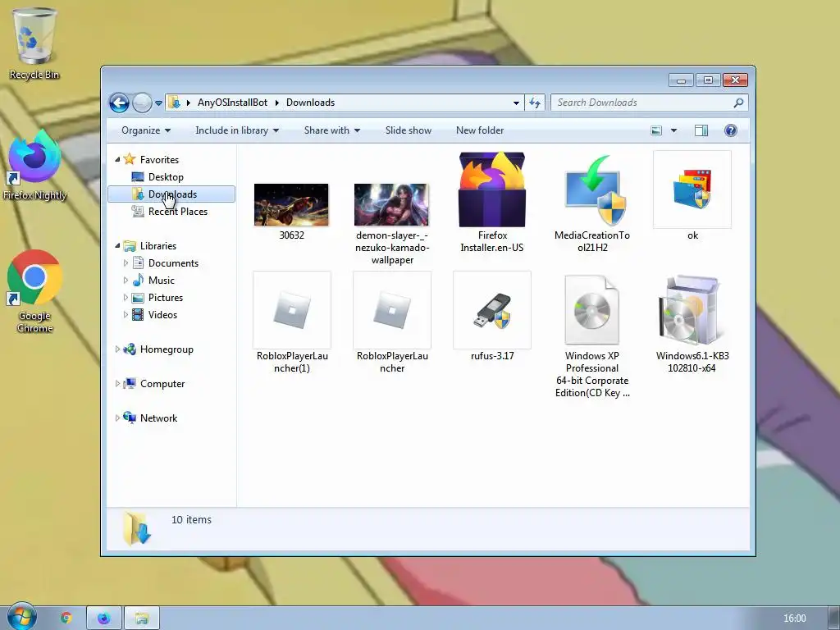The width and height of the screenshot is (840, 630).
Task: Open Desktop under Favorites
Action: (166, 177)
